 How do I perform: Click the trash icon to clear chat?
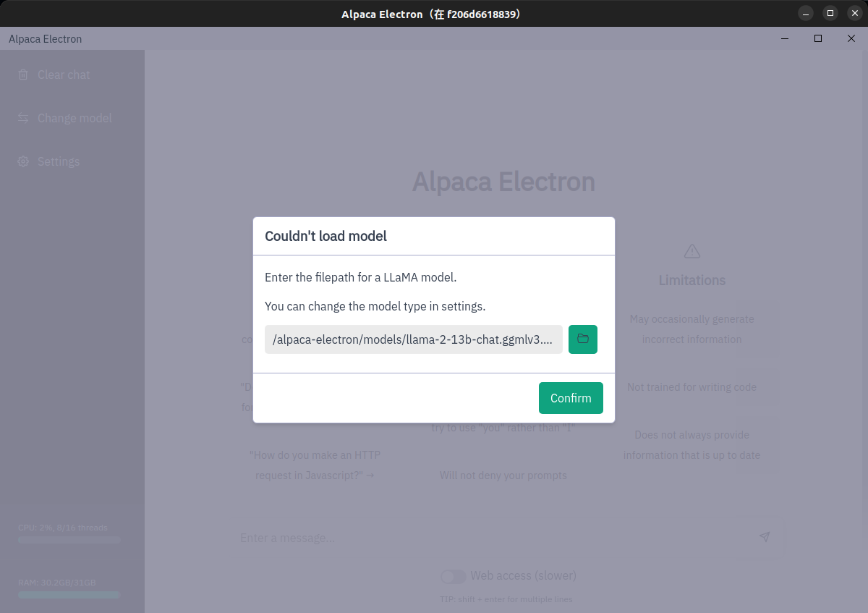click(22, 75)
